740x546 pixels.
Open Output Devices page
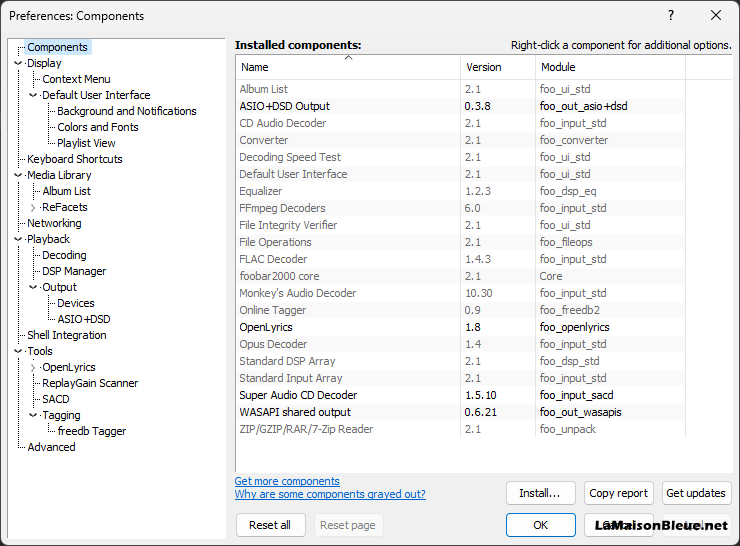pyautogui.click(x=76, y=303)
